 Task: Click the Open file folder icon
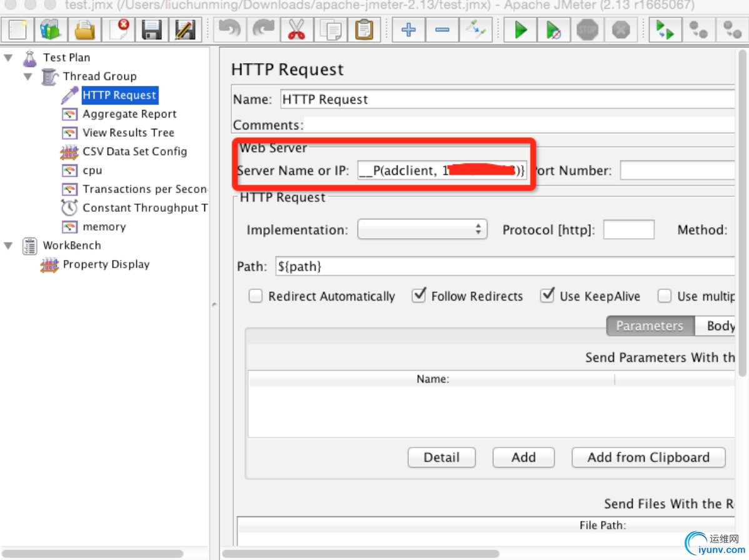84,30
